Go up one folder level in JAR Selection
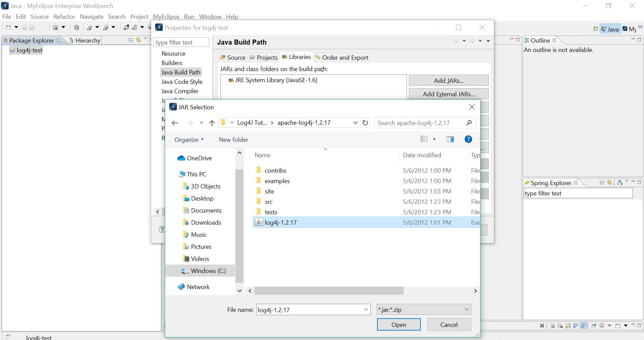Image resolution: width=644 pixels, height=340 pixels. point(212,123)
